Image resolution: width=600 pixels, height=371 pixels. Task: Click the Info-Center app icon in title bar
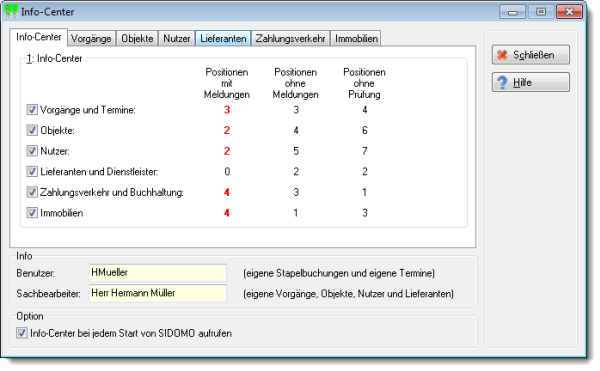[x=11, y=11]
